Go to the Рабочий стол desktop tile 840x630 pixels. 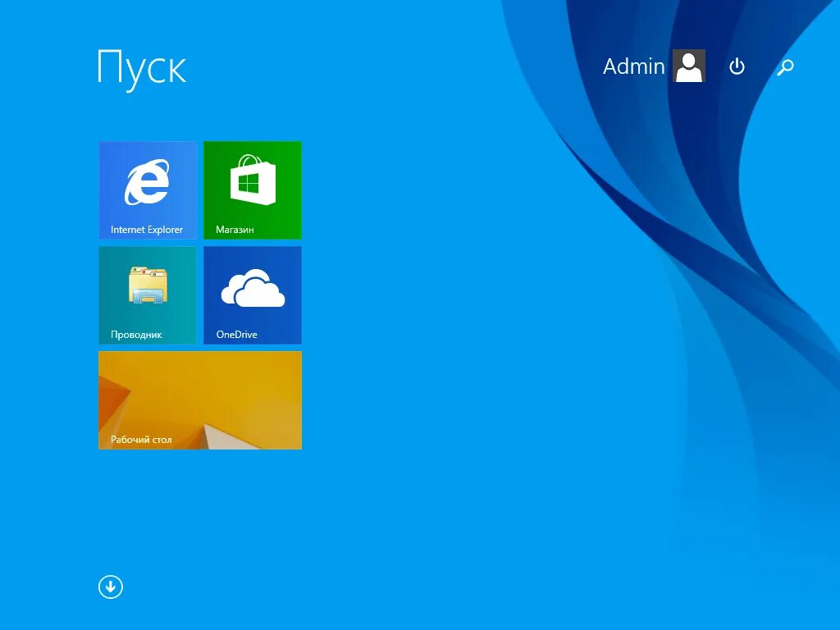(x=200, y=400)
